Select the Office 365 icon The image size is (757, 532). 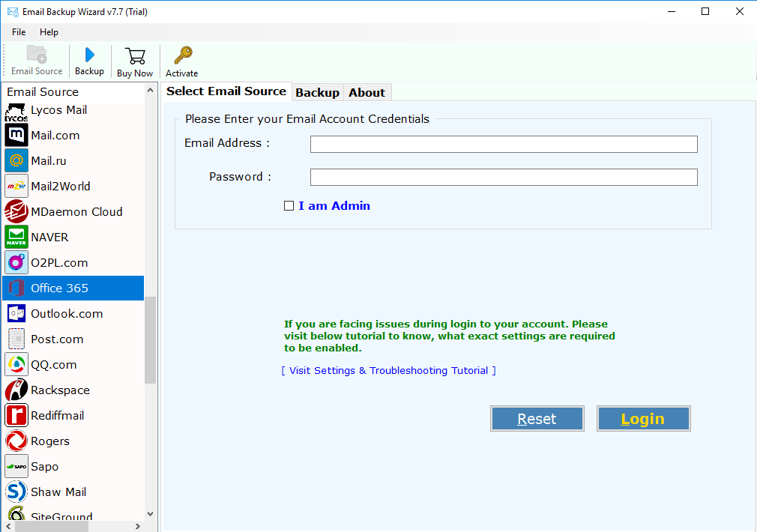(16, 288)
